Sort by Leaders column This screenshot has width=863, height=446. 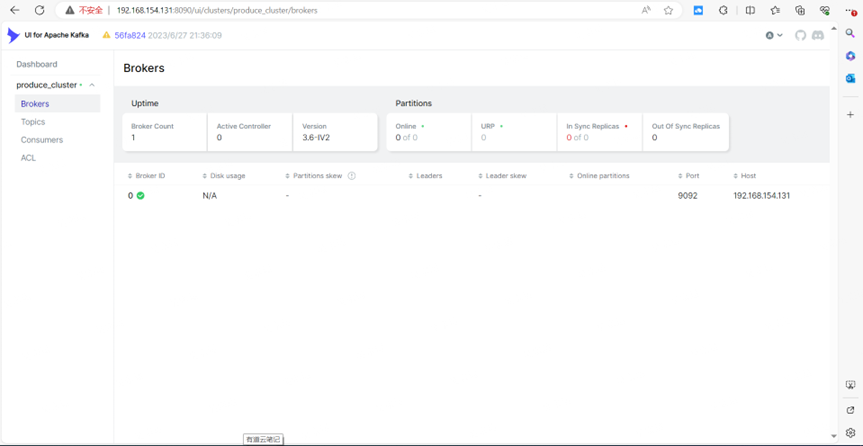tap(425, 176)
